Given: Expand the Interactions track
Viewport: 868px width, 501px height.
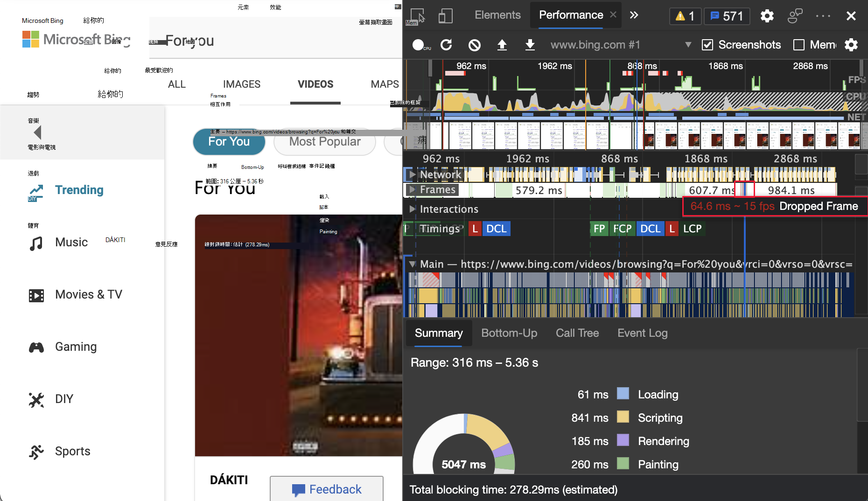Looking at the screenshot, I should click(x=412, y=209).
